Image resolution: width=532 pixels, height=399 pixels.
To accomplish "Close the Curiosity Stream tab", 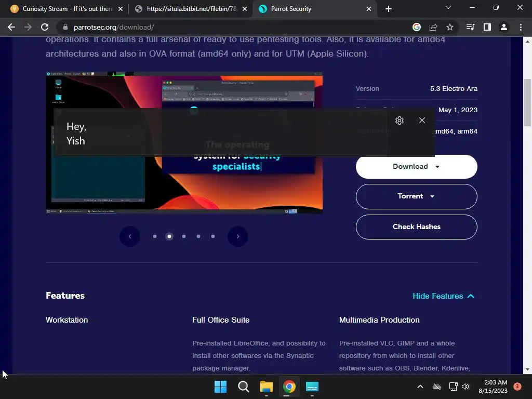I will point(121,9).
